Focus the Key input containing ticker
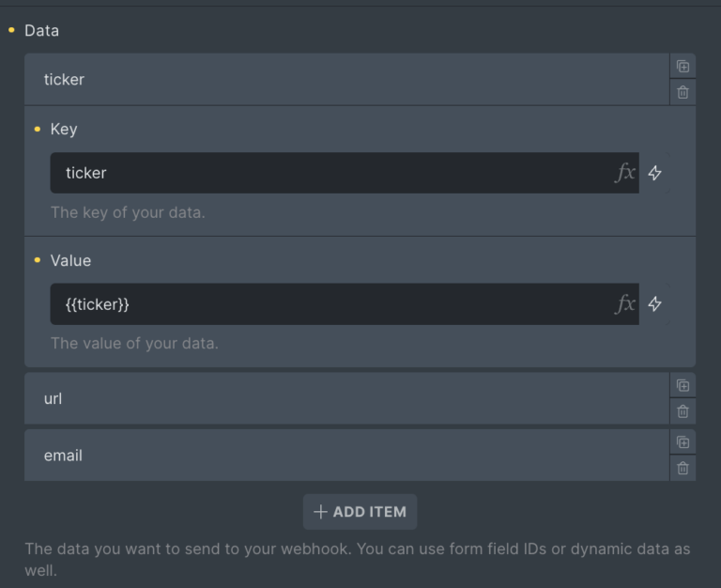721x588 pixels. 329,173
